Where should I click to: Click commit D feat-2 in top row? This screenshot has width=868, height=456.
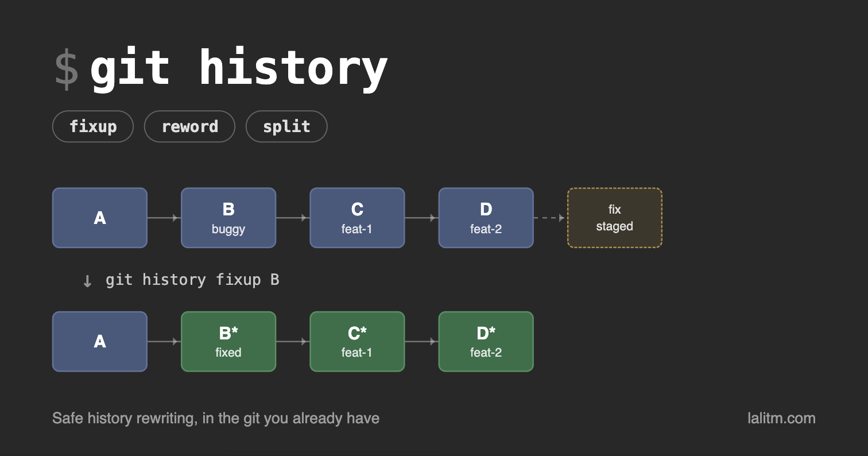[x=486, y=218]
